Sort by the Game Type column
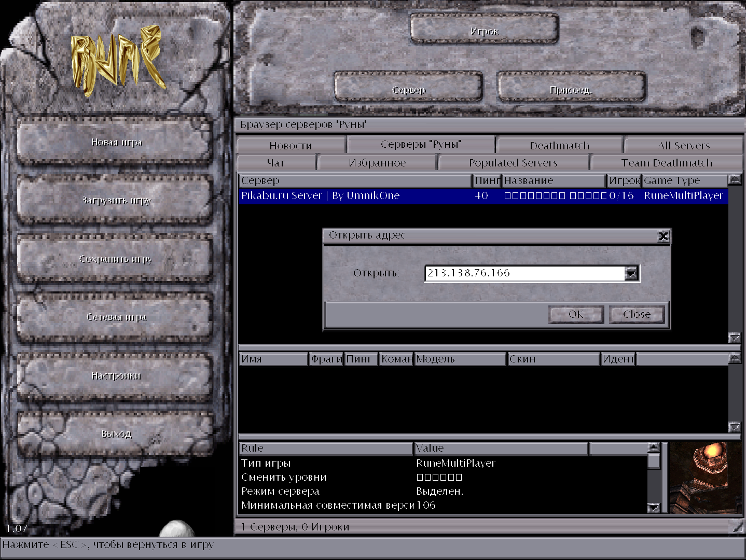Screen dimensions: 746x560 pos(685,180)
